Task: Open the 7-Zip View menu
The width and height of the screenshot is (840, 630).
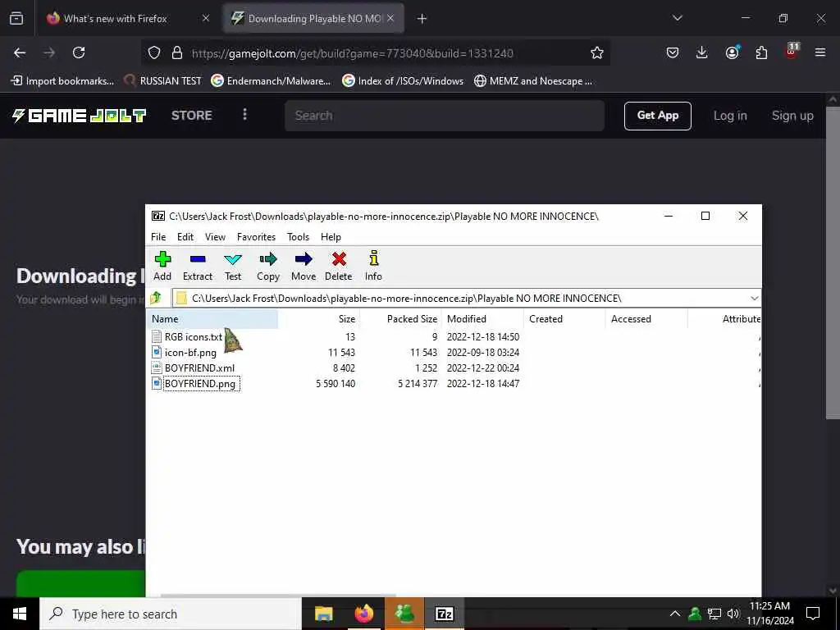Action: click(215, 237)
